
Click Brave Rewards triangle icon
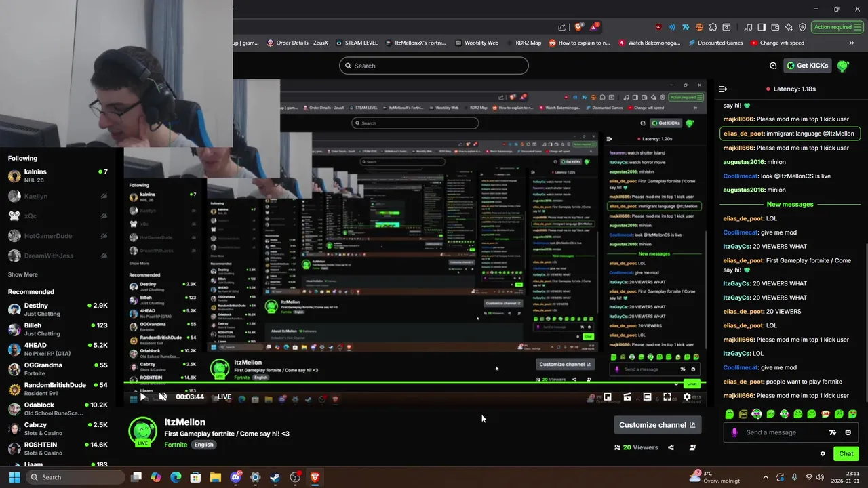point(595,27)
